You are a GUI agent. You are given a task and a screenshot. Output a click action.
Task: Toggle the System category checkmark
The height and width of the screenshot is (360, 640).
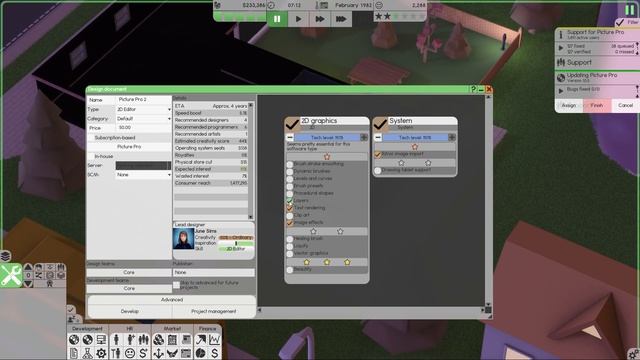(380, 124)
